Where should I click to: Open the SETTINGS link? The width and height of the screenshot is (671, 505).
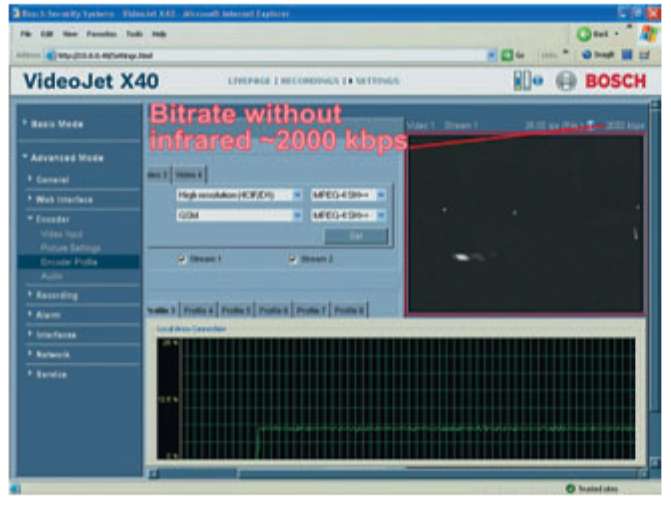[377, 81]
